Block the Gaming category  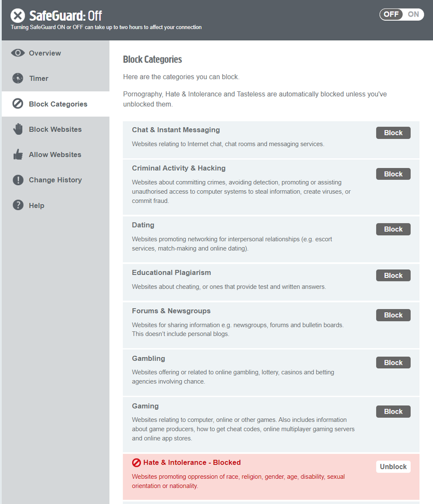click(393, 412)
